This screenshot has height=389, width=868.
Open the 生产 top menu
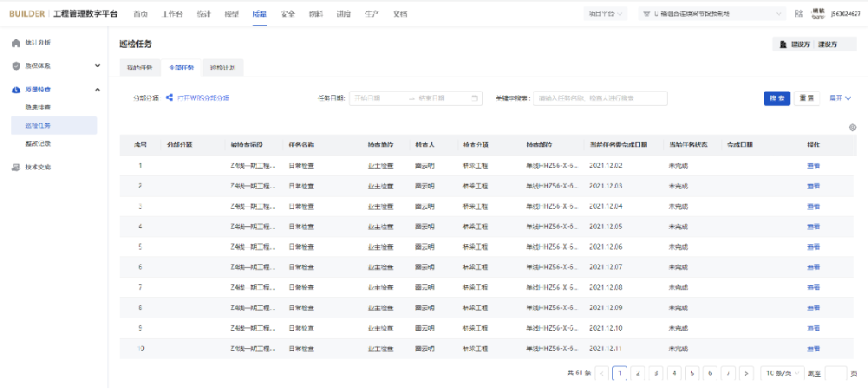pyautogui.click(x=372, y=15)
